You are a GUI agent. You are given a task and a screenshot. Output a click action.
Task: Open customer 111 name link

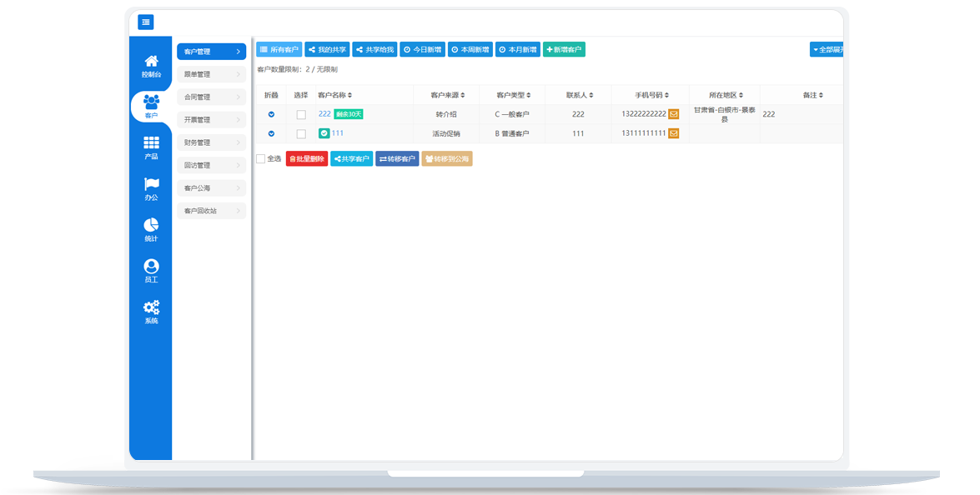pos(338,133)
